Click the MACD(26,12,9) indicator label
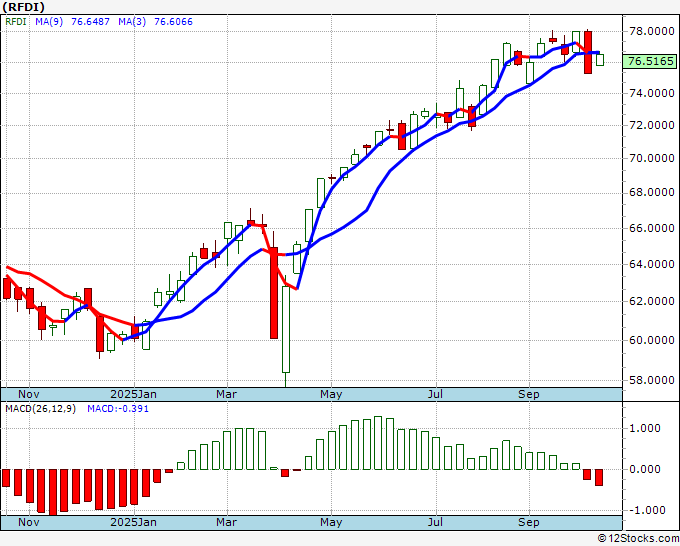The image size is (680, 546). tap(40, 409)
